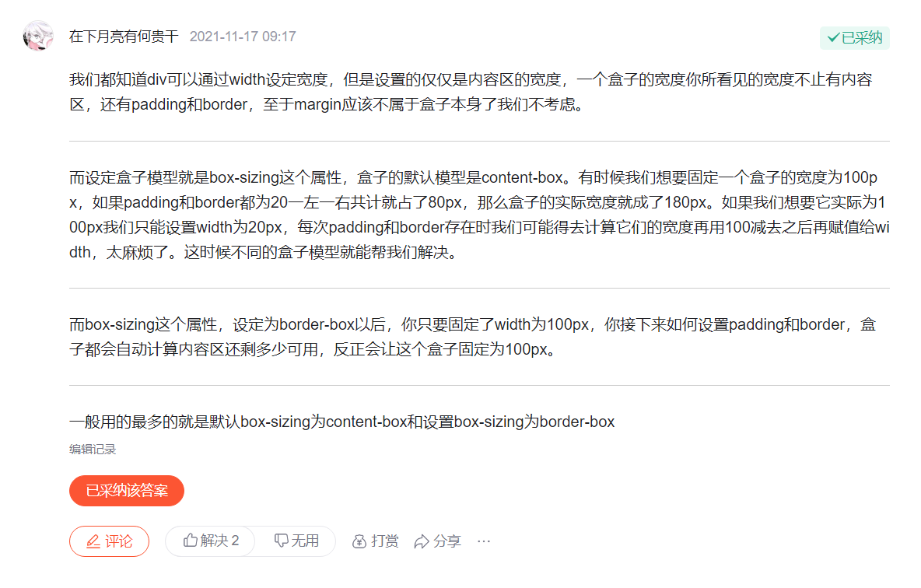
Task: Click the 打赏 reward label
Action: click(x=385, y=541)
